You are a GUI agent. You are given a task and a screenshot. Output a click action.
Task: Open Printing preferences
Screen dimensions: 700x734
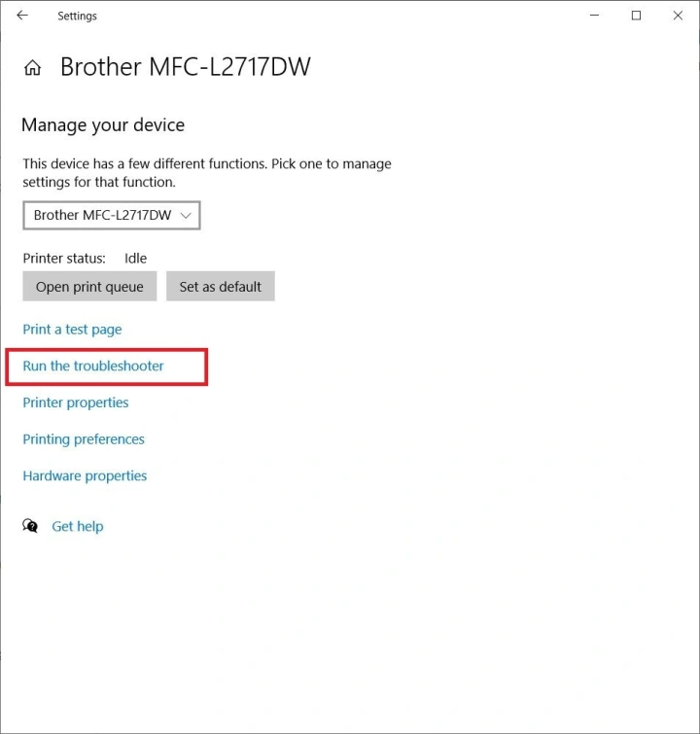pos(84,439)
